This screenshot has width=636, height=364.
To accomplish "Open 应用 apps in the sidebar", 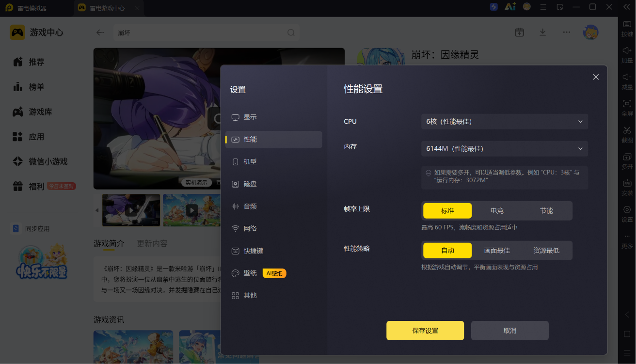I will (x=29, y=137).
